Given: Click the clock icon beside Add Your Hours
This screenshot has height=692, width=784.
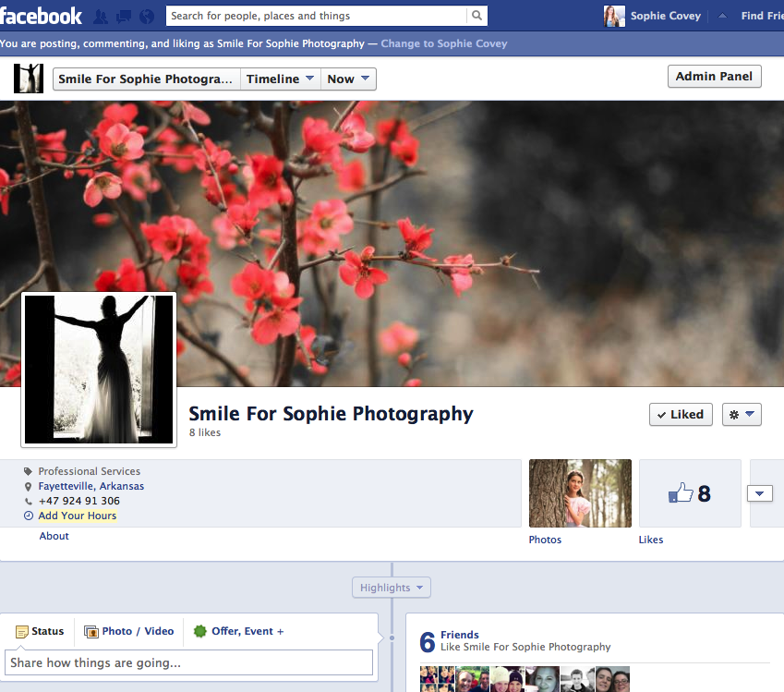Looking at the screenshot, I should tap(29, 516).
